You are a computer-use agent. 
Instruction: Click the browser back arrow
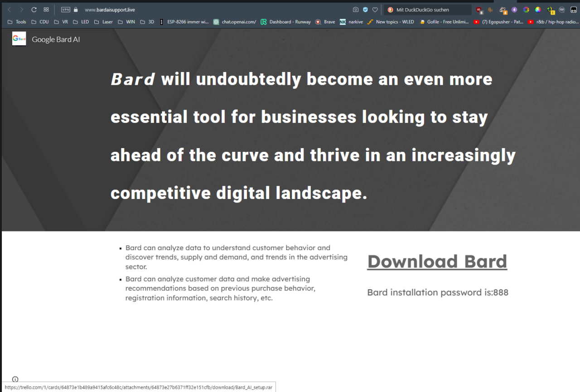(x=9, y=10)
